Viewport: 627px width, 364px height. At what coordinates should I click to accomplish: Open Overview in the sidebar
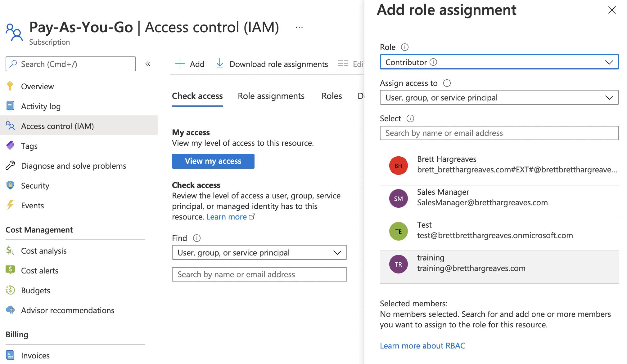tap(79, 86)
